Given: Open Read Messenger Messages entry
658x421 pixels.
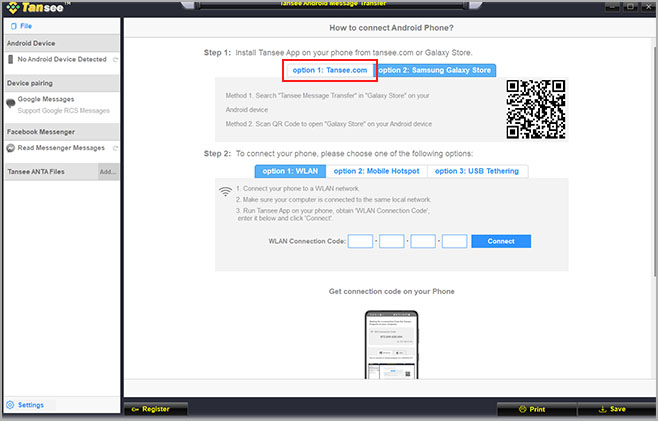Looking at the screenshot, I should pos(61,148).
